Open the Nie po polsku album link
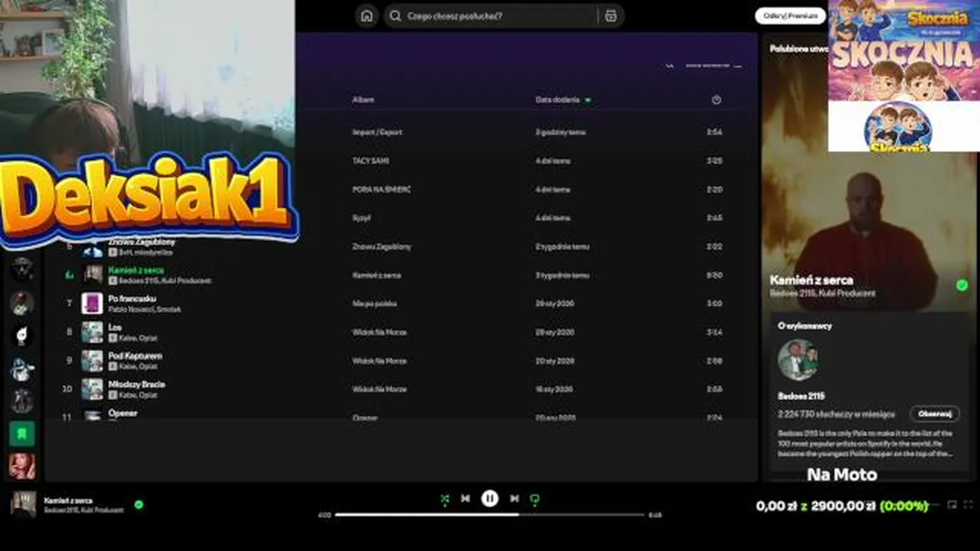The height and width of the screenshot is (551, 980). click(374, 304)
